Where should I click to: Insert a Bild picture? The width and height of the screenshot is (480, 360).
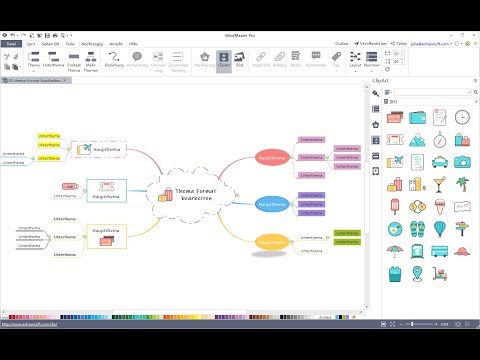click(239, 59)
